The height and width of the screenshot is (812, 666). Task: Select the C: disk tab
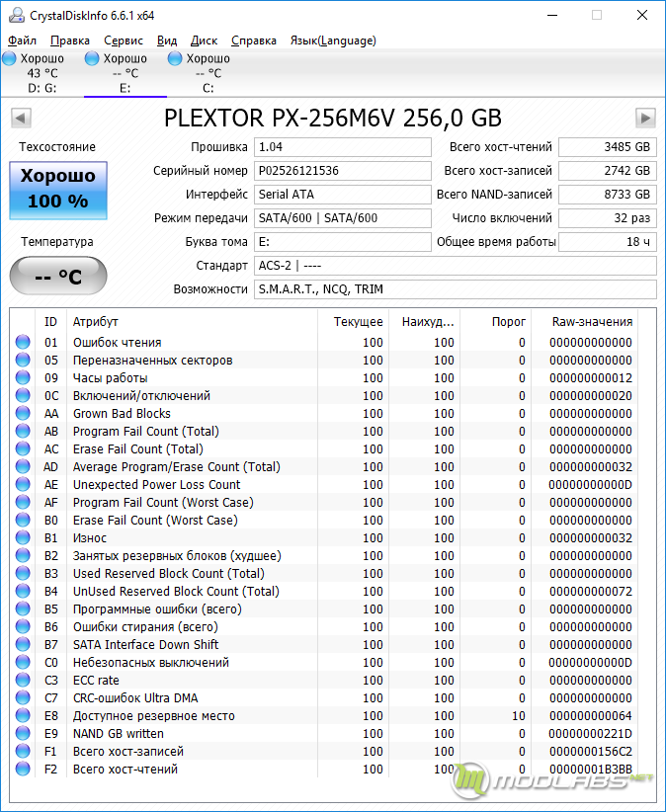[x=208, y=73]
